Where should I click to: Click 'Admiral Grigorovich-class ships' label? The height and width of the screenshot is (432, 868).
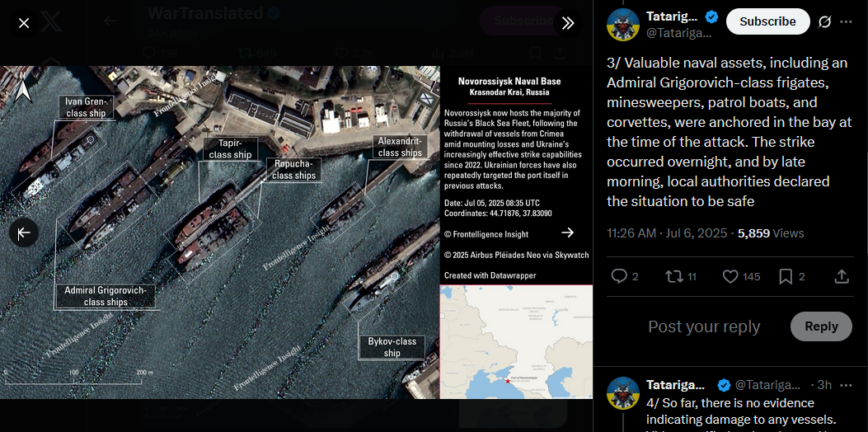pos(105,296)
